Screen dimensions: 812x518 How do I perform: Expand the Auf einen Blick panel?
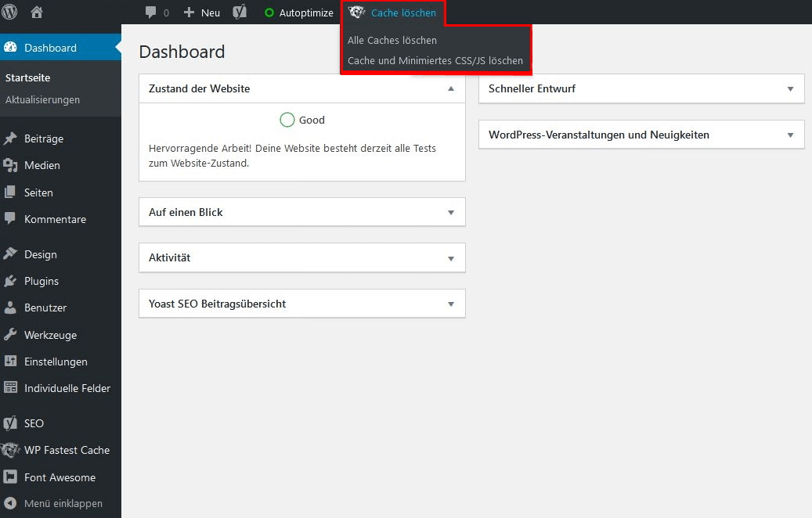click(x=451, y=212)
